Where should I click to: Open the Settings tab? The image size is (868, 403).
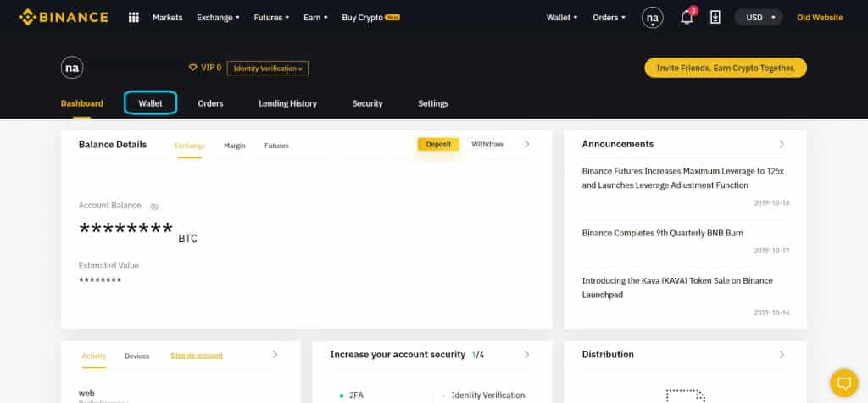(433, 103)
